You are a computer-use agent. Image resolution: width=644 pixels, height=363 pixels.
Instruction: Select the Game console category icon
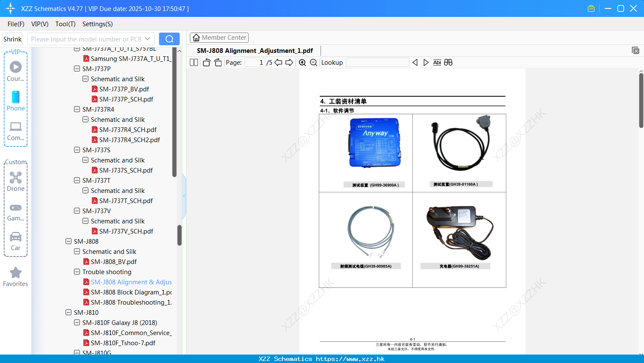16,208
